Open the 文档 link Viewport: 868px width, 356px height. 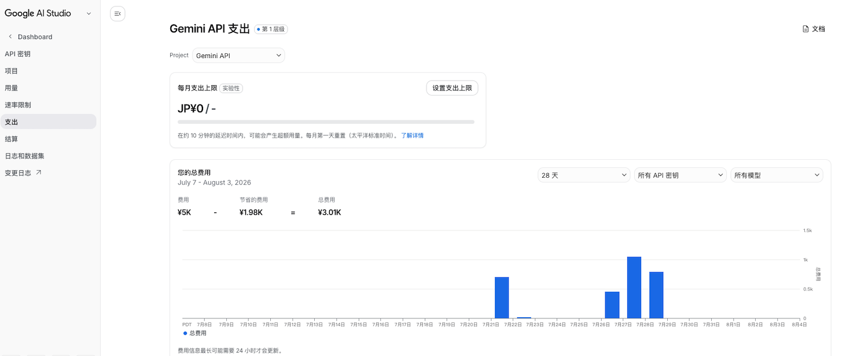[814, 29]
